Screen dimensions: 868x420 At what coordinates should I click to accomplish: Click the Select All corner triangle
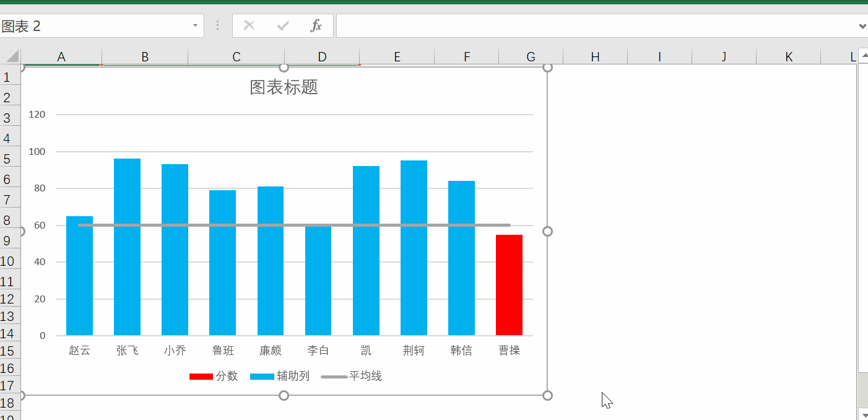click(12, 57)
